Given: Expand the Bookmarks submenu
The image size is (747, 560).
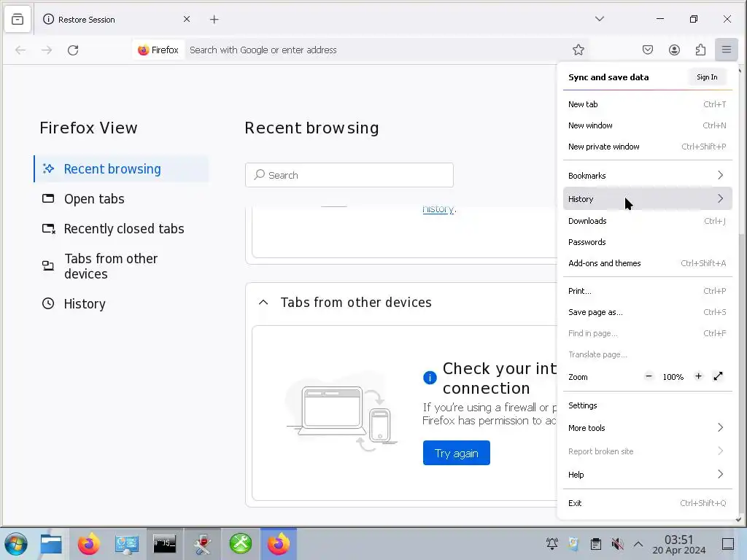Looking at the screenshot, I should 647,176.
